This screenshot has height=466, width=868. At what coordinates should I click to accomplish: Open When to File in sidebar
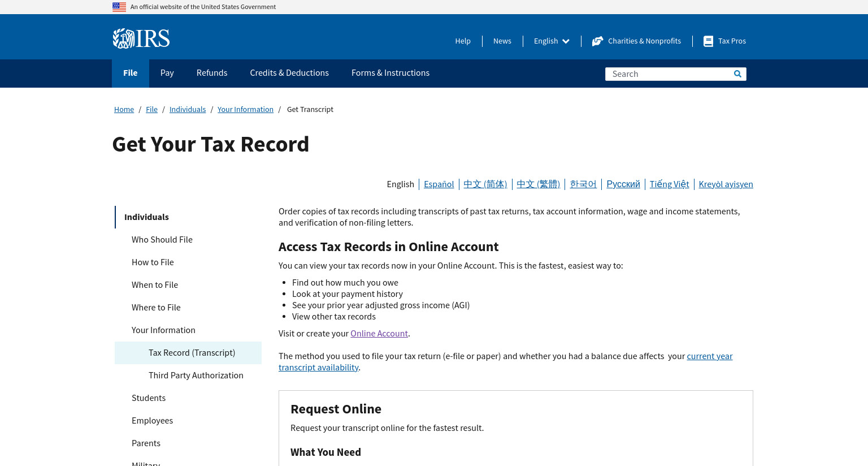pos(155,285)
